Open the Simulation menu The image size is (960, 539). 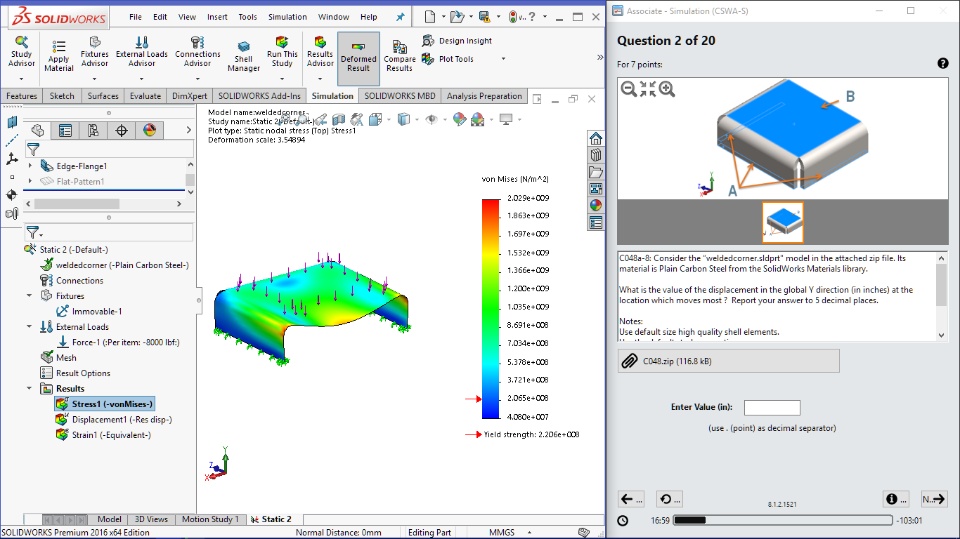[287, 17]
